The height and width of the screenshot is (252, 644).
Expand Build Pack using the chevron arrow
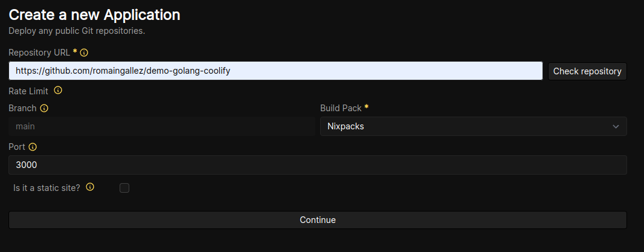click(x=616, y=126)
